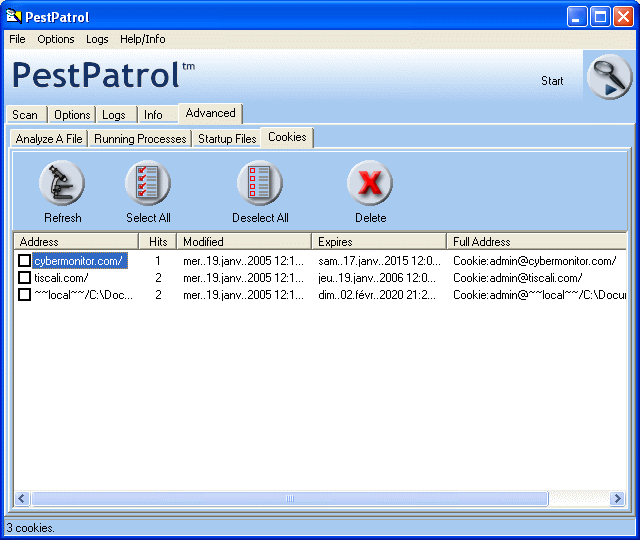Check the tiscali.com/ cookie checkbox
This screenshot has height=540, width=640.
[x=24, y=278]
